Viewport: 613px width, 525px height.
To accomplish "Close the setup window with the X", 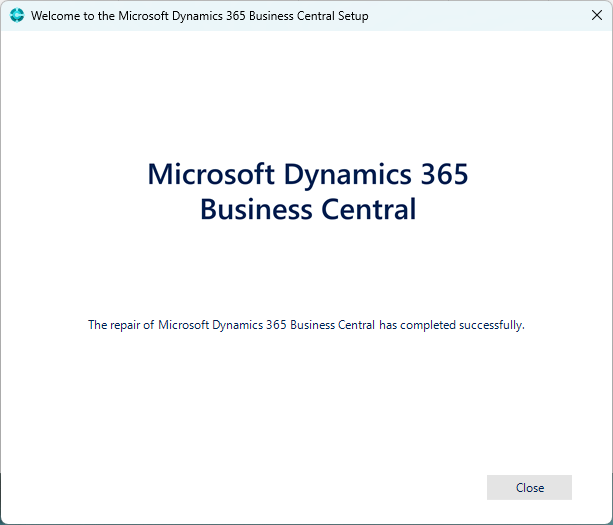I will pos(597,15).
